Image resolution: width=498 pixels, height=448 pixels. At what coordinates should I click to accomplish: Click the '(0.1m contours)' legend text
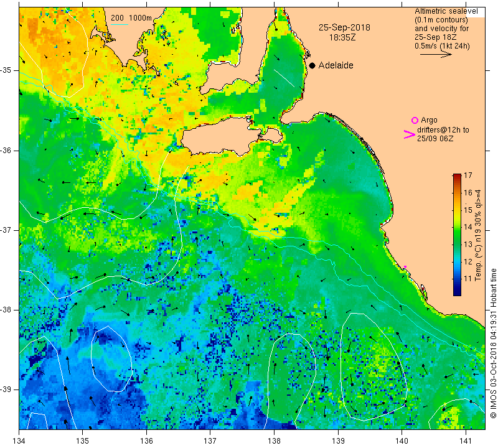coord(441,20)
